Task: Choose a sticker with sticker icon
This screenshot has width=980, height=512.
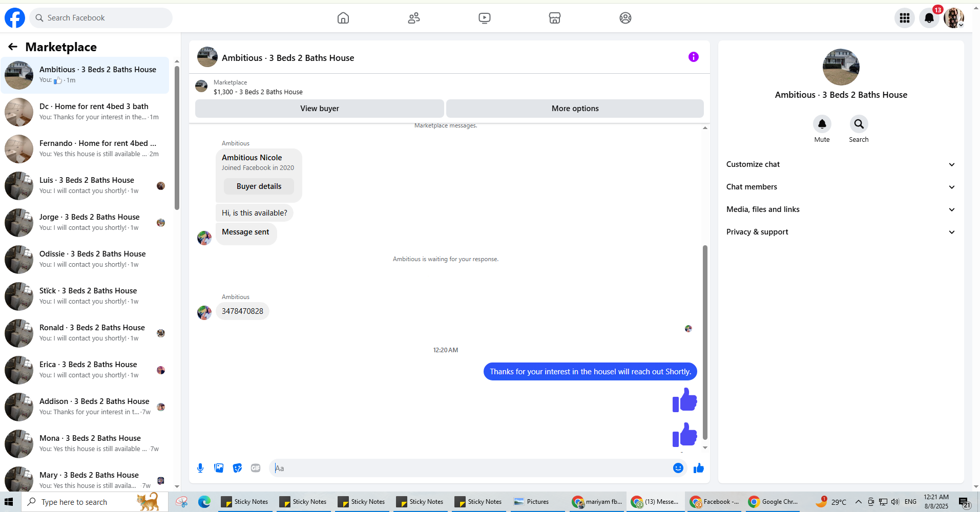Action: pyautogui.click(x=237, y=468)
